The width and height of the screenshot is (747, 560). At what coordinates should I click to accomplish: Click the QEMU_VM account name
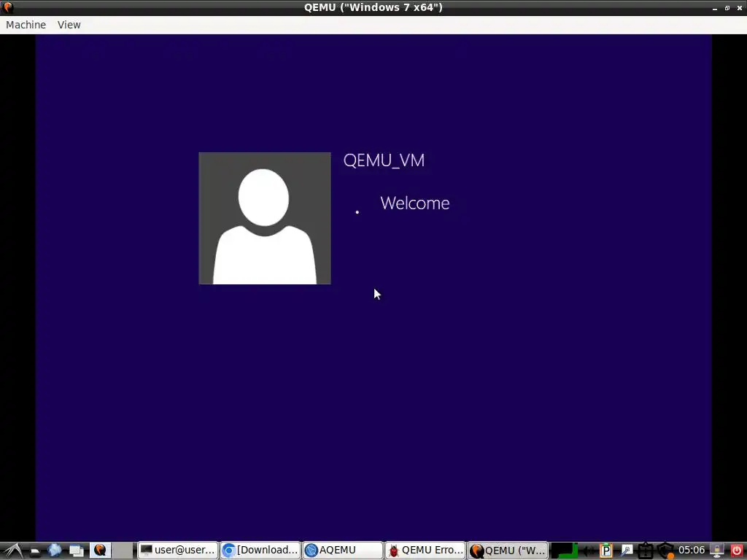384,160
